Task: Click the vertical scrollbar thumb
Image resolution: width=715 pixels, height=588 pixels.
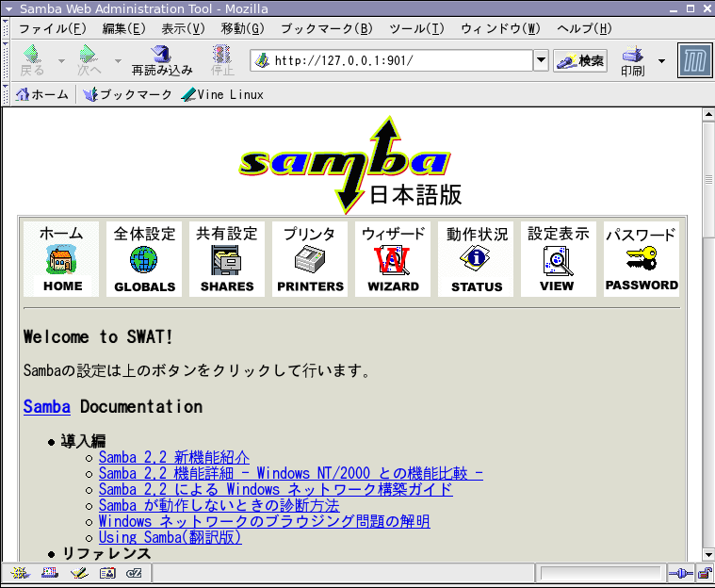Action: point(708,179)
